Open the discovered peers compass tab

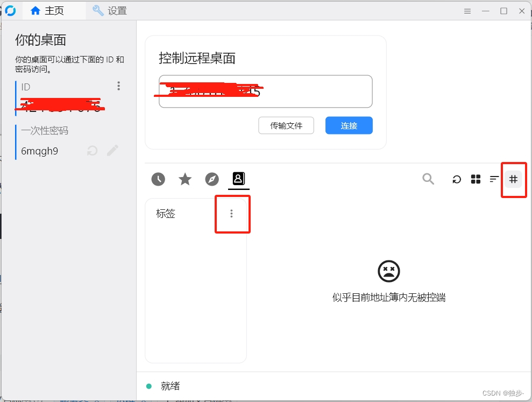[x=212, y=179]
